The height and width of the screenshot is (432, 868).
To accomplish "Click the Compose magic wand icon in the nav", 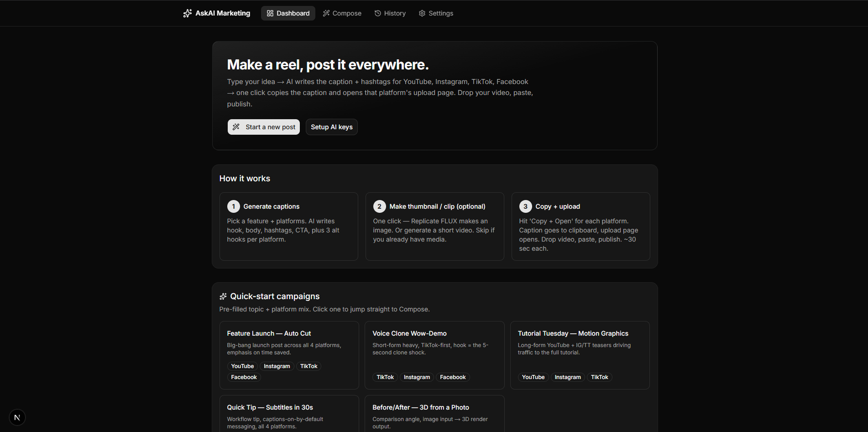I will coord(326,13).
